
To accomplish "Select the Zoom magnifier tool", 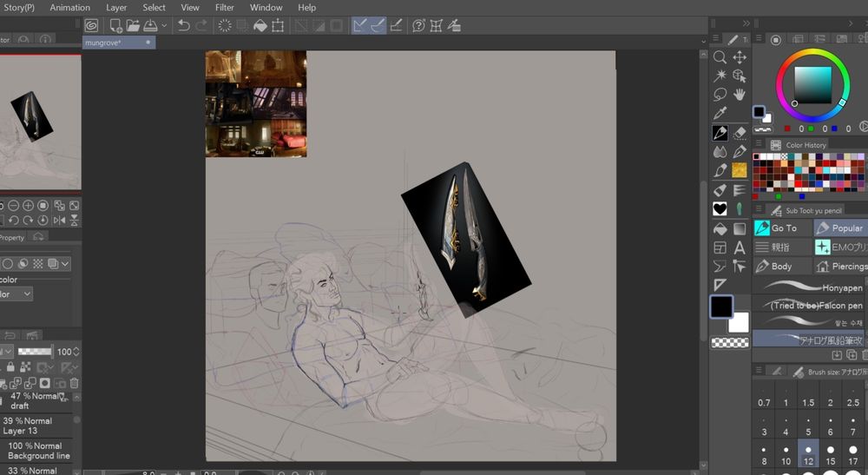I will (720, 57).
